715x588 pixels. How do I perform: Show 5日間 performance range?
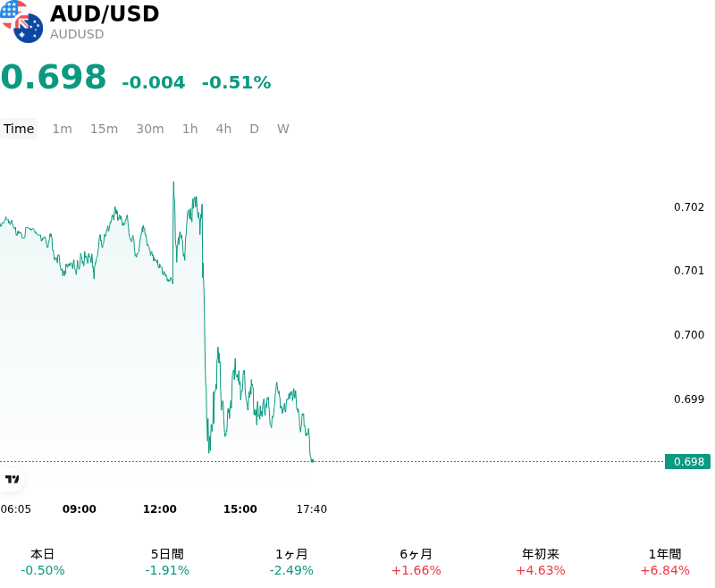point(167,562)
